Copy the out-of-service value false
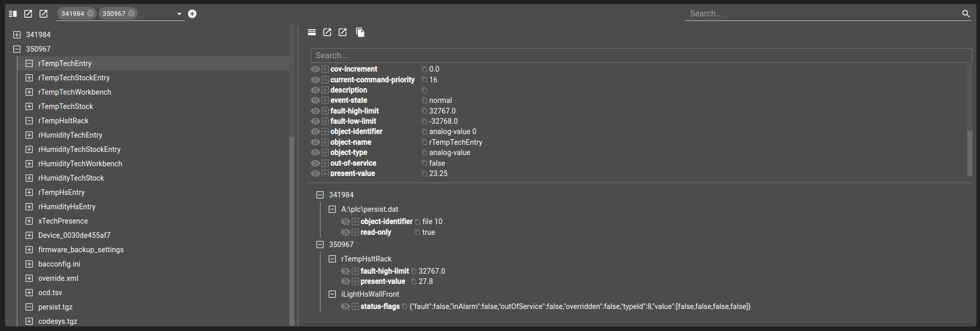 pos(424,163)
